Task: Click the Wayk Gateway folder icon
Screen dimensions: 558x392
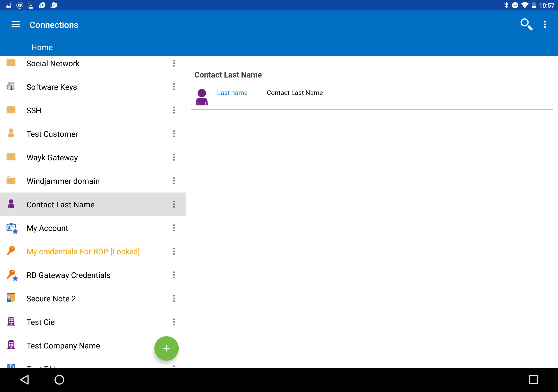Action: [11, 157]
